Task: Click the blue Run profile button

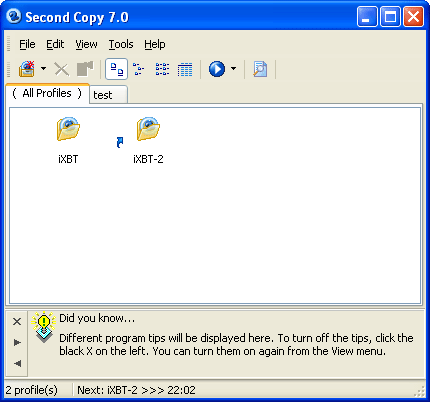Action: coord(217,69)
